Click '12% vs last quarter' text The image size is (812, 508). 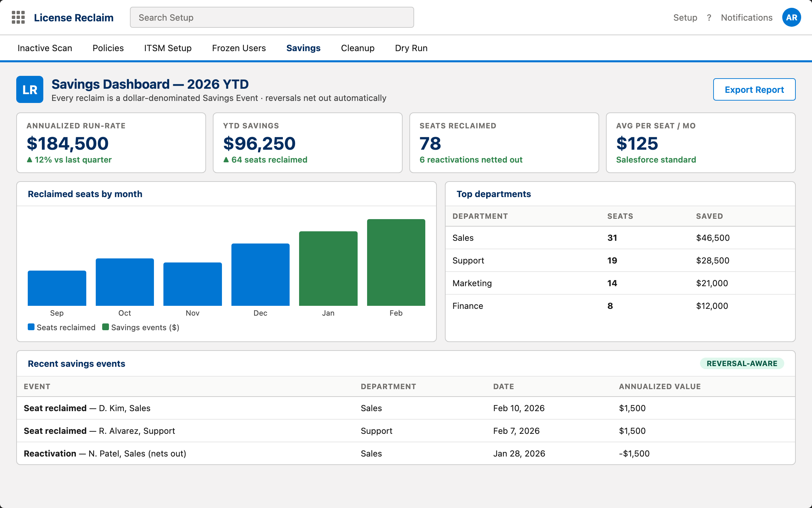coord(73,160)
